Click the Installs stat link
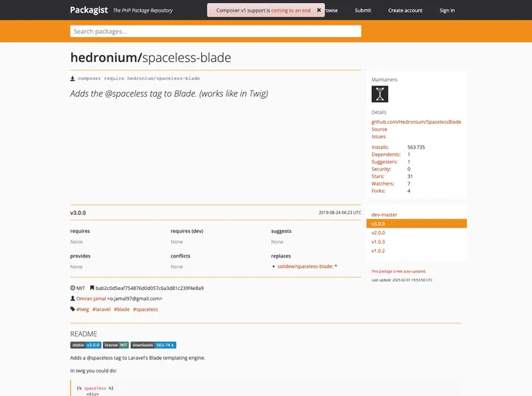The width and height of the screenshot is (532, 396). tap(380, 147)
